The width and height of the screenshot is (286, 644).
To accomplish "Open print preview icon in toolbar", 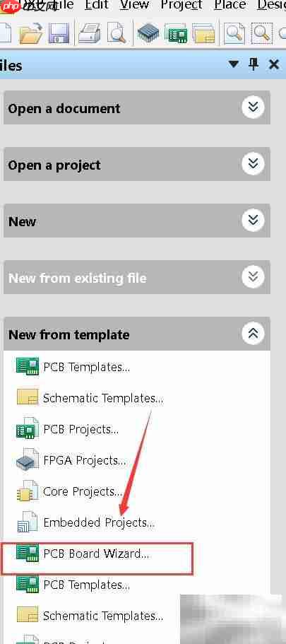I will [117, 33].
